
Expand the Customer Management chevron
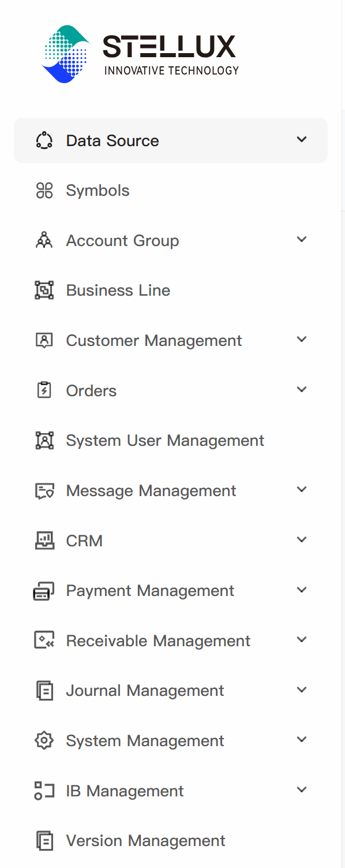pos(302,339)
